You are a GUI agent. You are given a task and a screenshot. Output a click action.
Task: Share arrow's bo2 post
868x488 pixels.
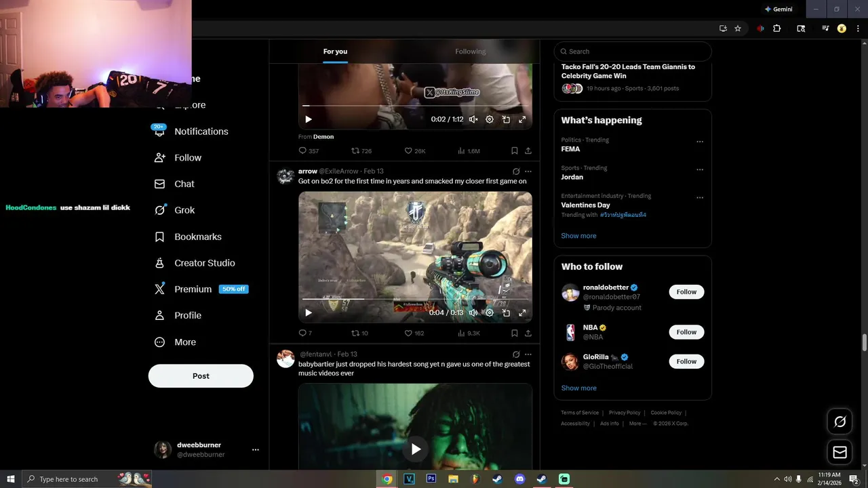528,333
